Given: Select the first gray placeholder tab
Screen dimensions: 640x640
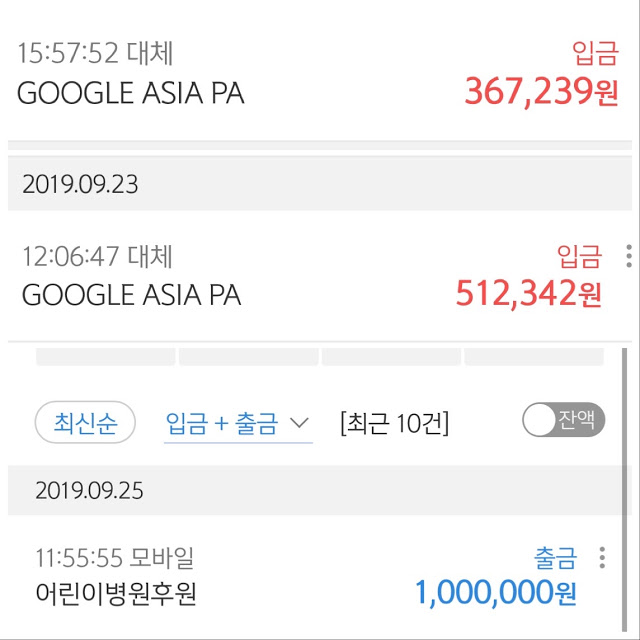Looking at the screenshot, I should tap(106, 357).
